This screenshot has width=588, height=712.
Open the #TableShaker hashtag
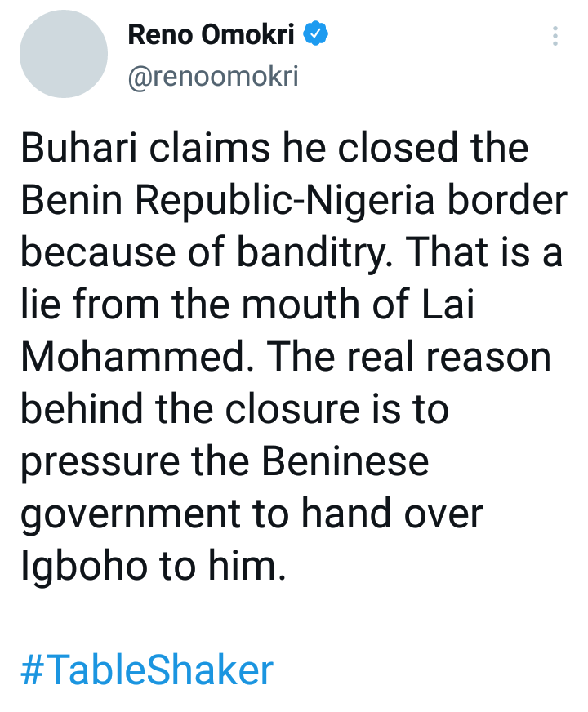tap(147, 670)
